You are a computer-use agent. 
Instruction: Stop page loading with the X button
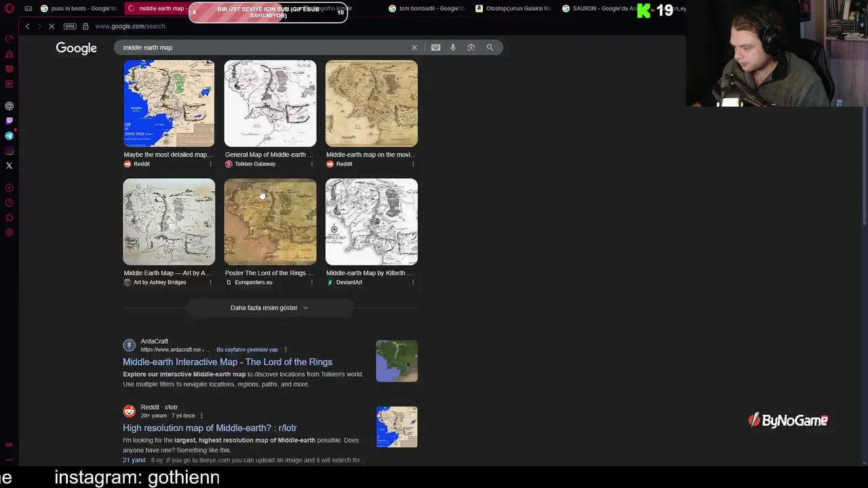pyautogui.click(x=52, y=26)
